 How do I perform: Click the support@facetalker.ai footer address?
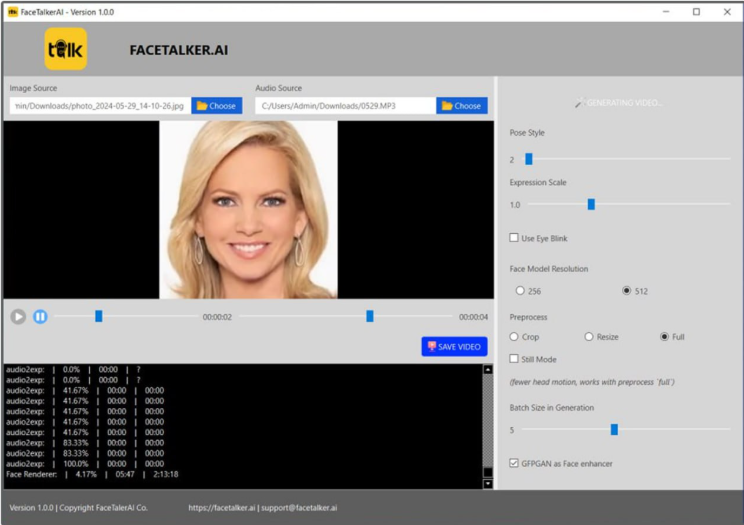point(299,508)
